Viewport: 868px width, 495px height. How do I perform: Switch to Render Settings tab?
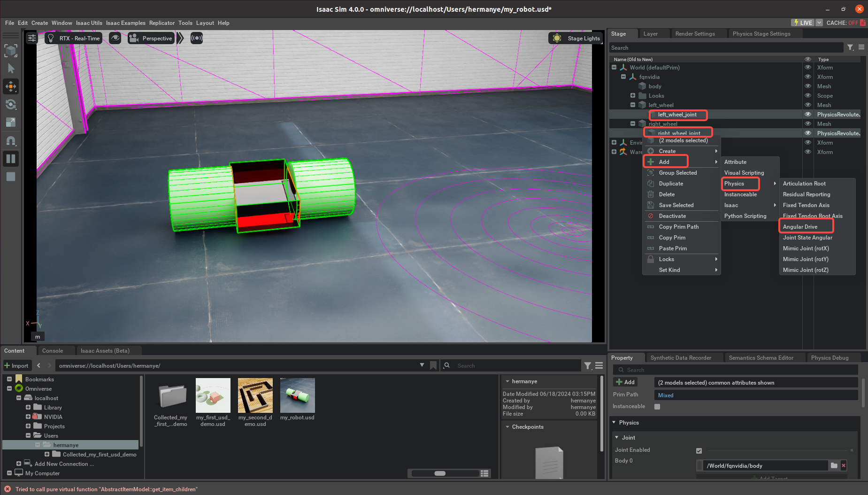point(695,34)
